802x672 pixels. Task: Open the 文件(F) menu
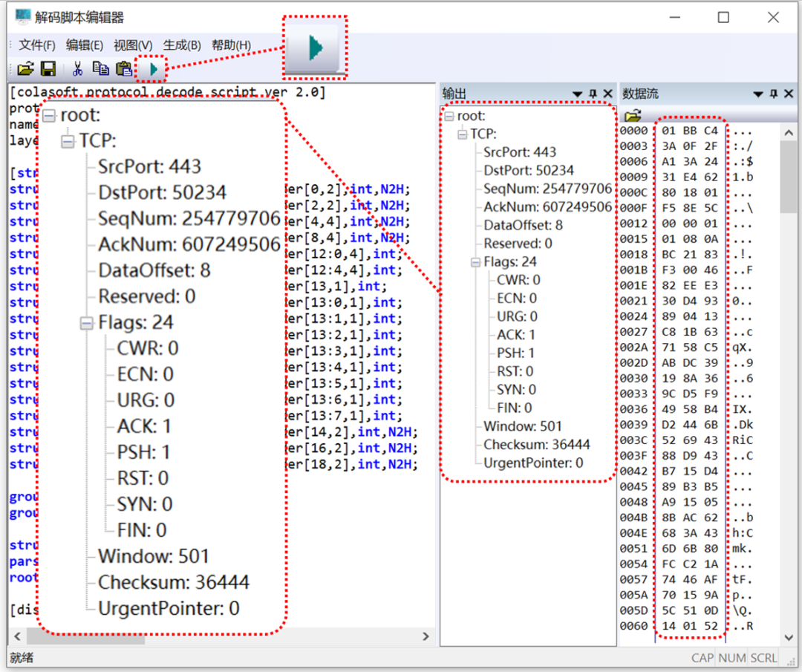click(x=37, y=45)
